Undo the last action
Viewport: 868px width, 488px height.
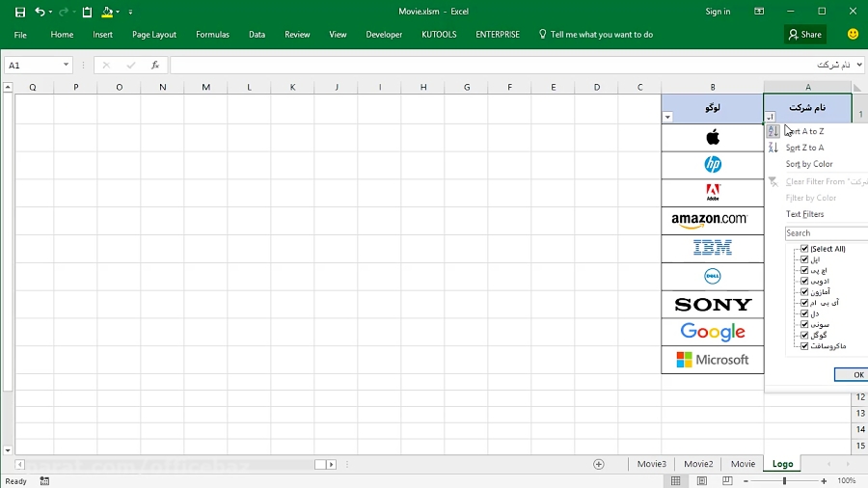(40, 12)
